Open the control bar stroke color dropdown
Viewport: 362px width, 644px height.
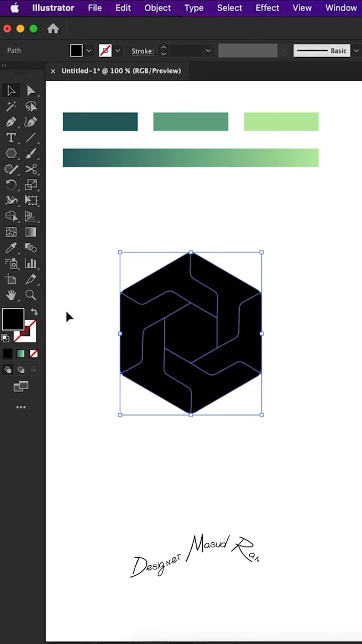click(118, 51)
